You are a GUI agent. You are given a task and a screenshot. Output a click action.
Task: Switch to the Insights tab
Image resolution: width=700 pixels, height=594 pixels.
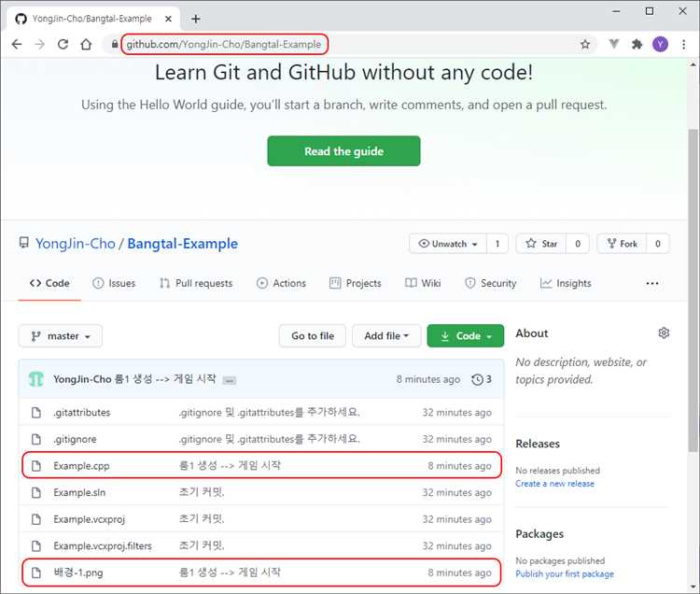pos(566,283)
